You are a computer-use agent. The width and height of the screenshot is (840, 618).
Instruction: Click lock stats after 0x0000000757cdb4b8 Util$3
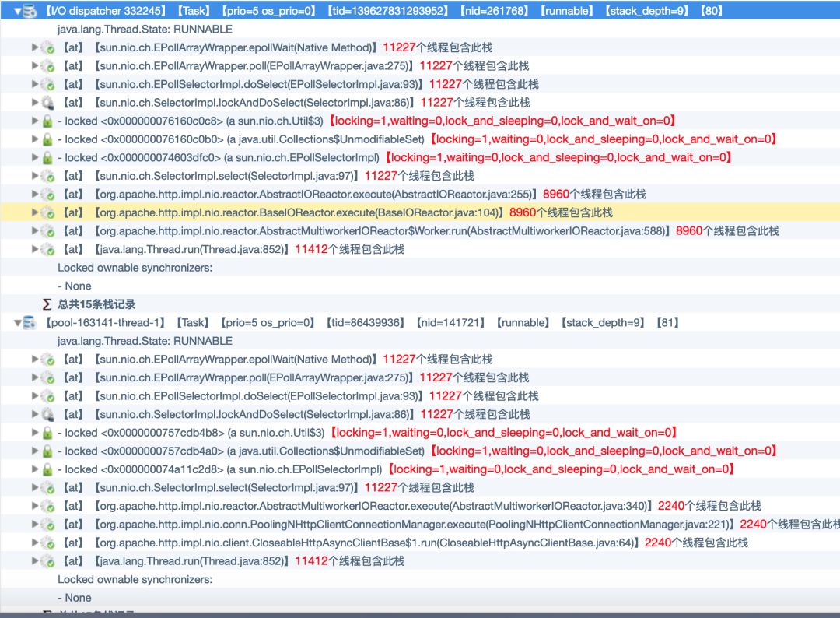(x=503, y=433)
